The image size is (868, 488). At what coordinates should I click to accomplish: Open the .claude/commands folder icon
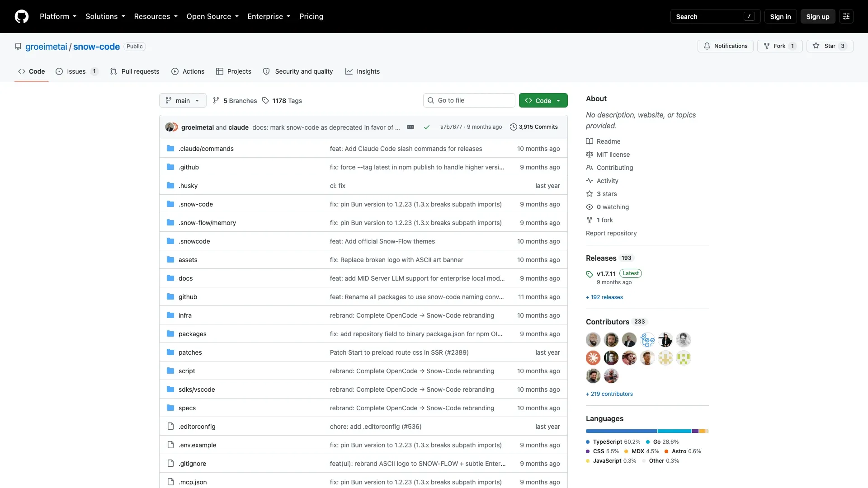pos(170,149)
